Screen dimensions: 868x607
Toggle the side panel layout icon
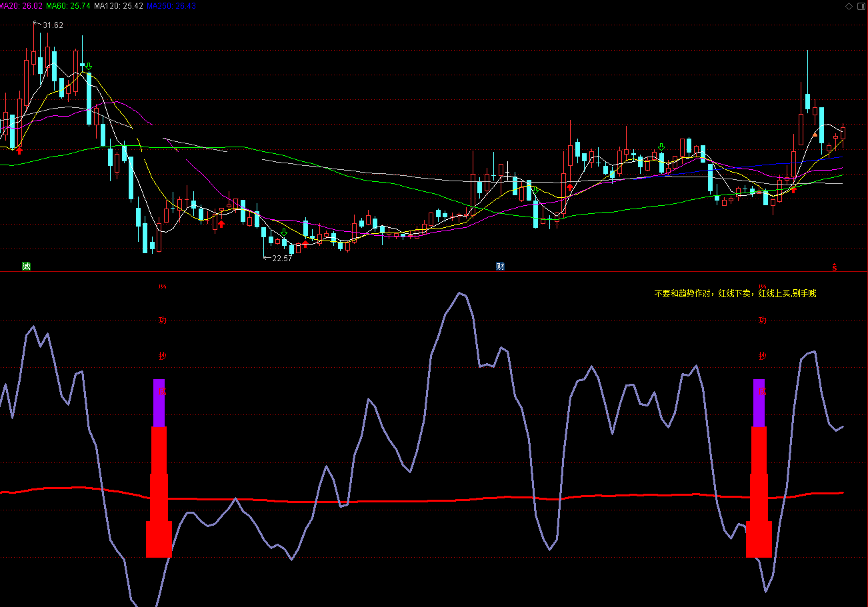[860, 6]
